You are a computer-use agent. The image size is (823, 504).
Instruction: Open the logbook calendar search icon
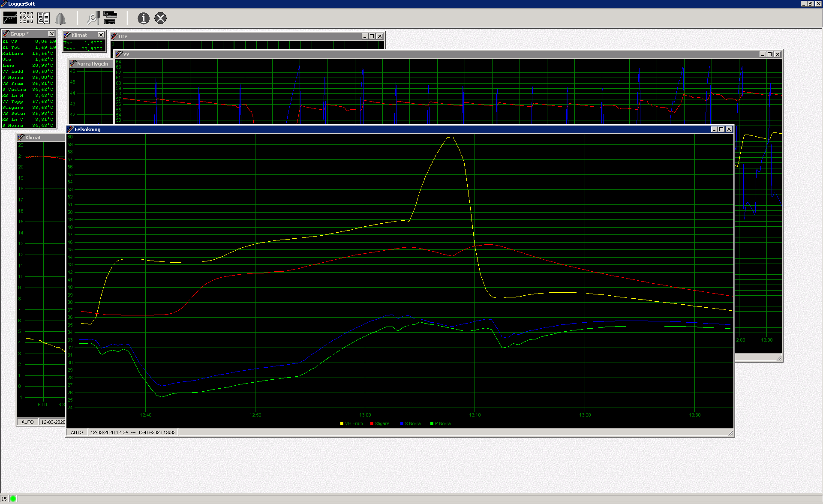click(44, 18)
